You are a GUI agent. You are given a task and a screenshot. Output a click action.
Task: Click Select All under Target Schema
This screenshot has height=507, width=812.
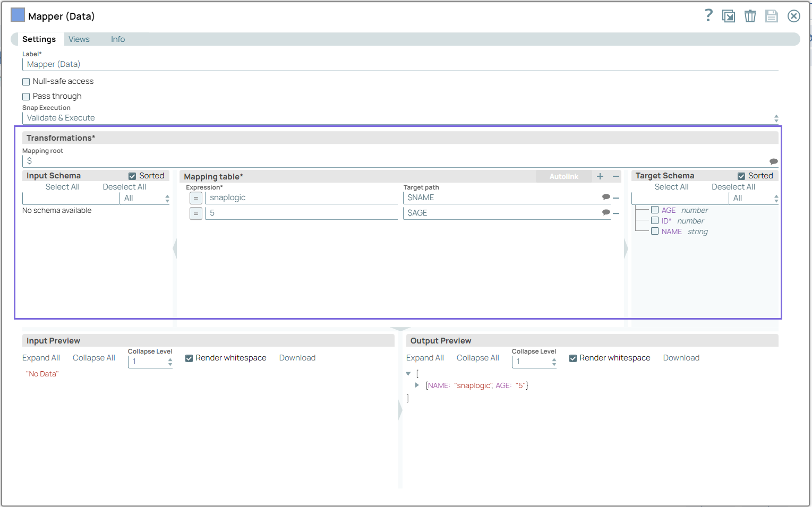pos(671,187)
